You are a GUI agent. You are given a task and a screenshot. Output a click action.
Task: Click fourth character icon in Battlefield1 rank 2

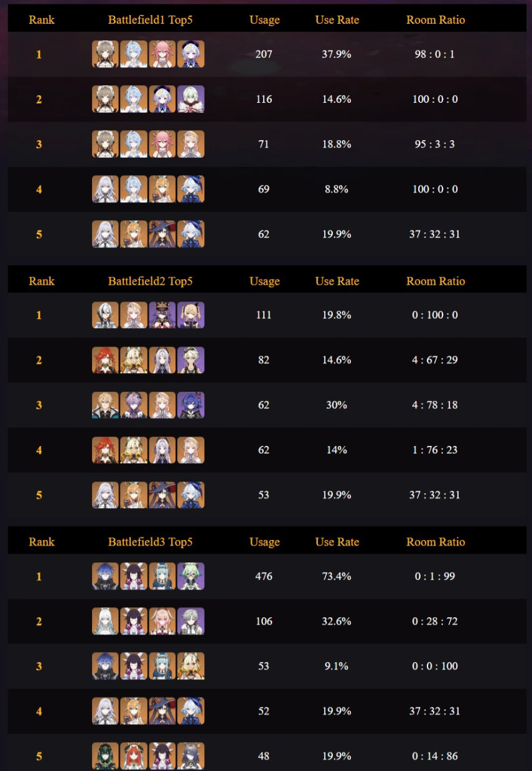coord(191,99)
